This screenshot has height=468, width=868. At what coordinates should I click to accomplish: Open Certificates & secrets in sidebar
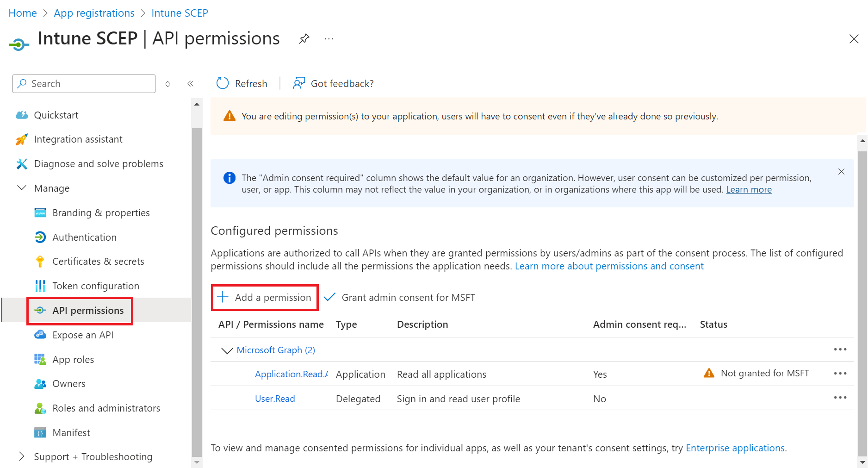tap(98, 262)
